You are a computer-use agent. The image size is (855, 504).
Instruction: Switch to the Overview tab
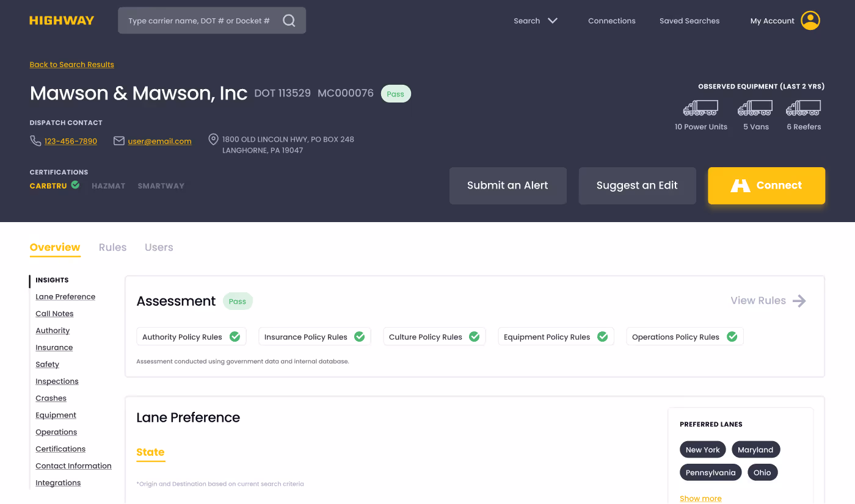pos(55,247)
